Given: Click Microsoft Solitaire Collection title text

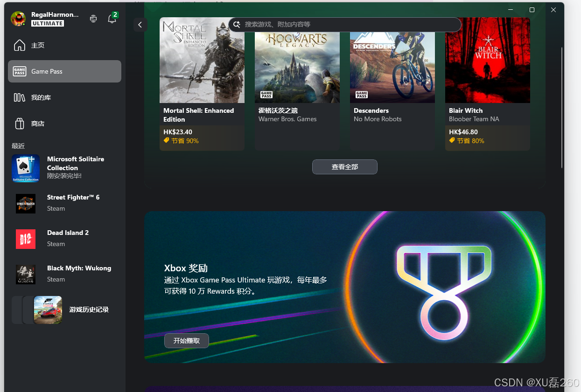Looking at the screenshot, I should (x=76, y=163).
